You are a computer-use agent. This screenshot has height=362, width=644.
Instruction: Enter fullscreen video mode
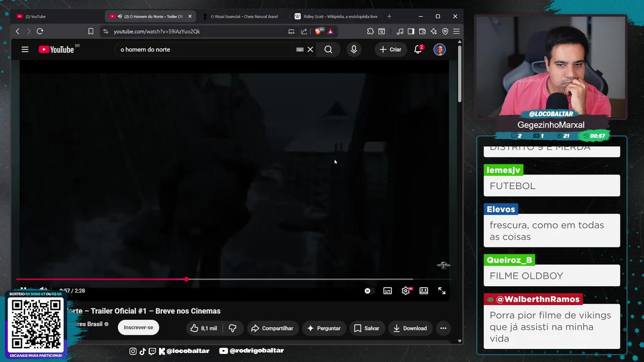click(x=442, y=291)
